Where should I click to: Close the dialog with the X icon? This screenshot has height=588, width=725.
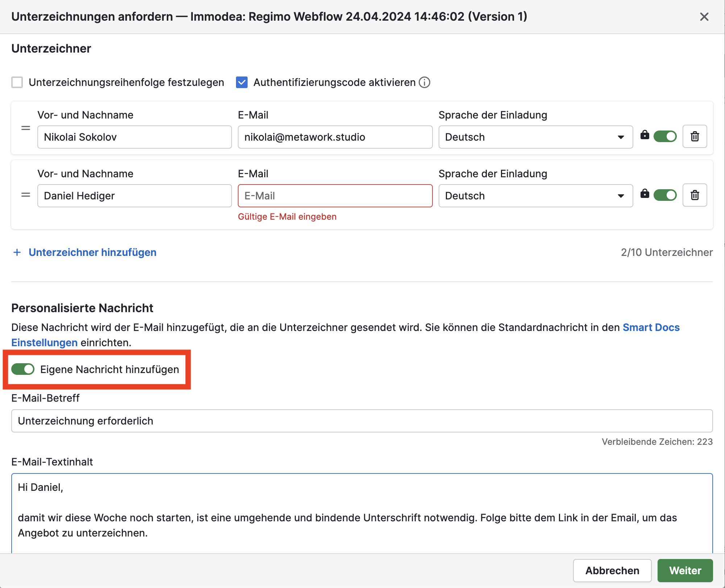pos(704,17)
